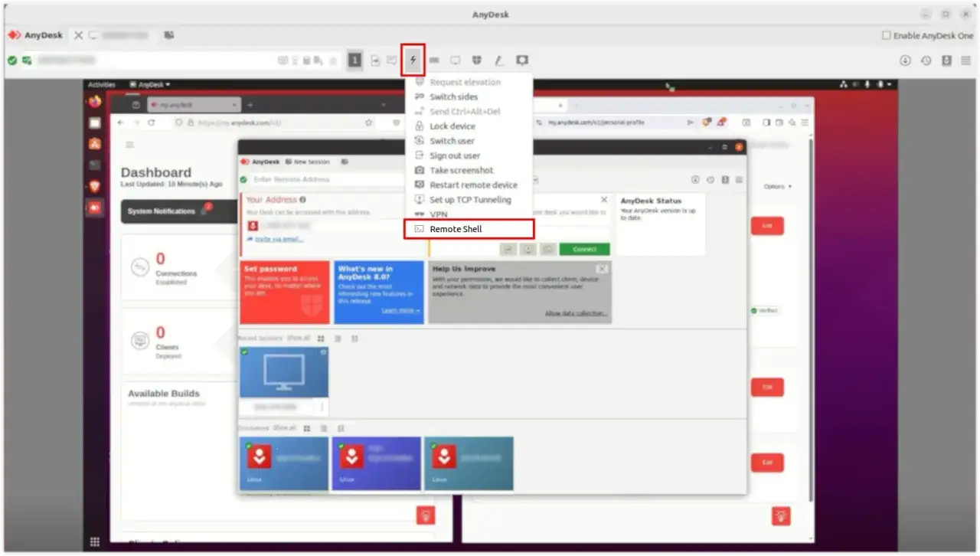Click Firefox icon in remote Ubuntu dock
This screenshot has width=980, height=556.
95,102
